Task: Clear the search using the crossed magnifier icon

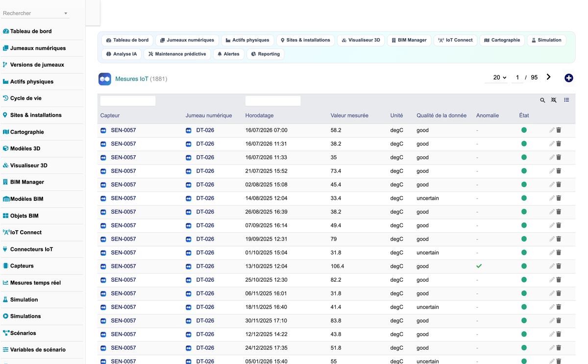Action: pyautogui.click(x=554, y=100)
